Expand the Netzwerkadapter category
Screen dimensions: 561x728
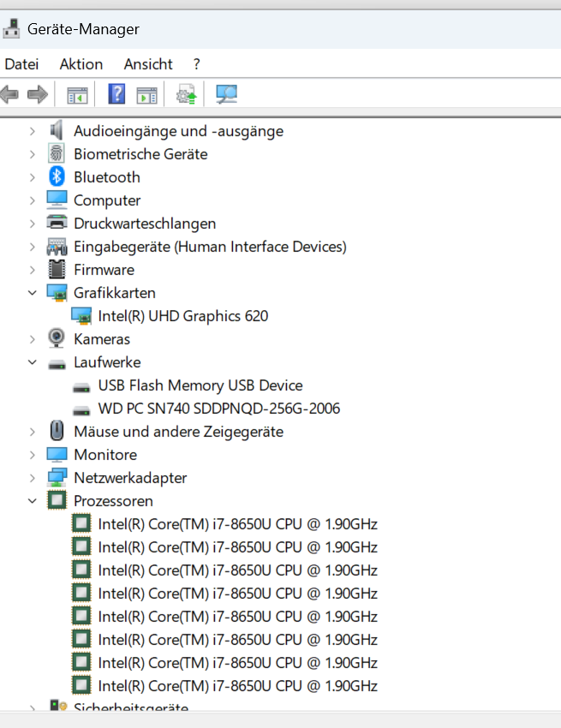click(32, 478)
